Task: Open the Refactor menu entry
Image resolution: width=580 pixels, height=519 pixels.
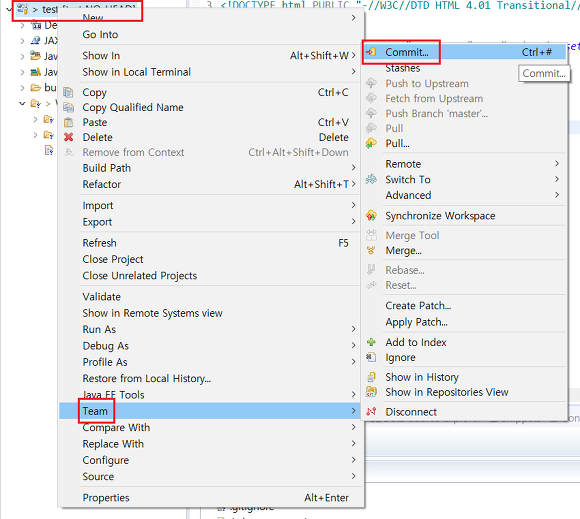Action: coord(211,184)
